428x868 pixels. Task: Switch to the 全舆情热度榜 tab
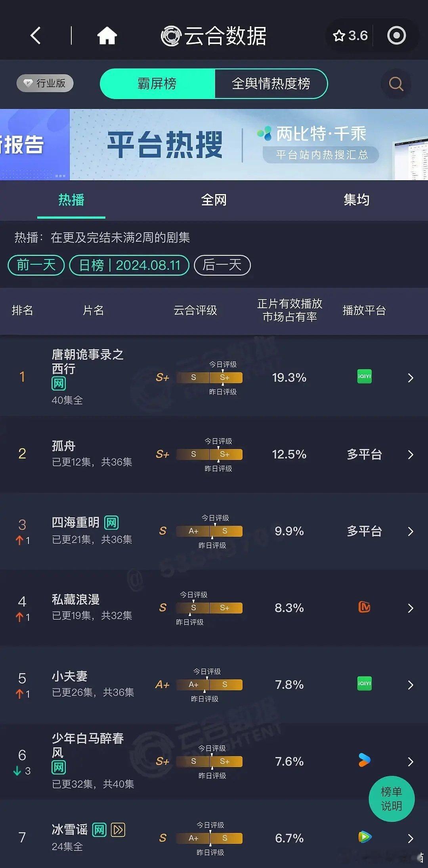point(272,84)
